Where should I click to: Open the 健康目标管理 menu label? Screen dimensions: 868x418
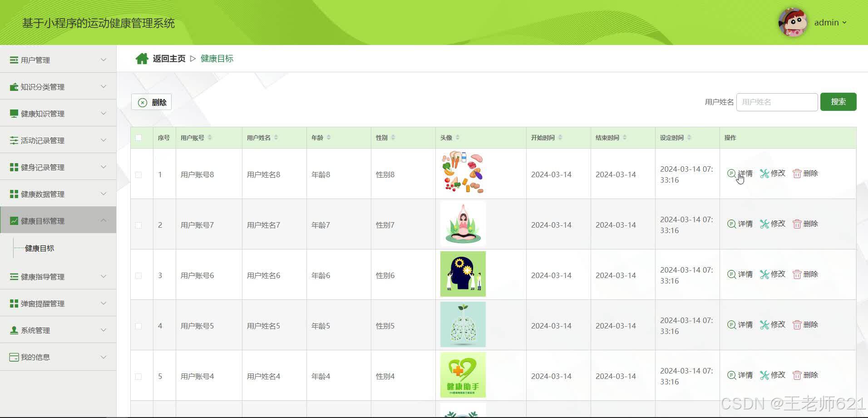tap(43, 221)
